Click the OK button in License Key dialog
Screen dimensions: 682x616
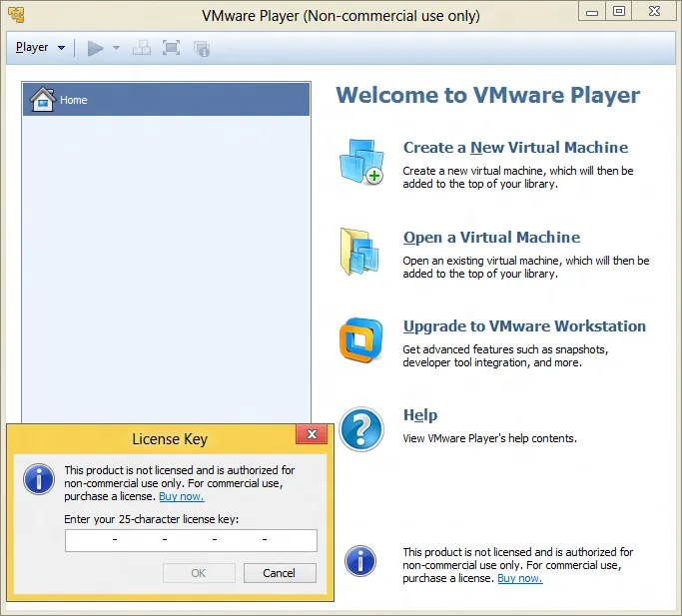pyautogui.click(x=199, y=573)
